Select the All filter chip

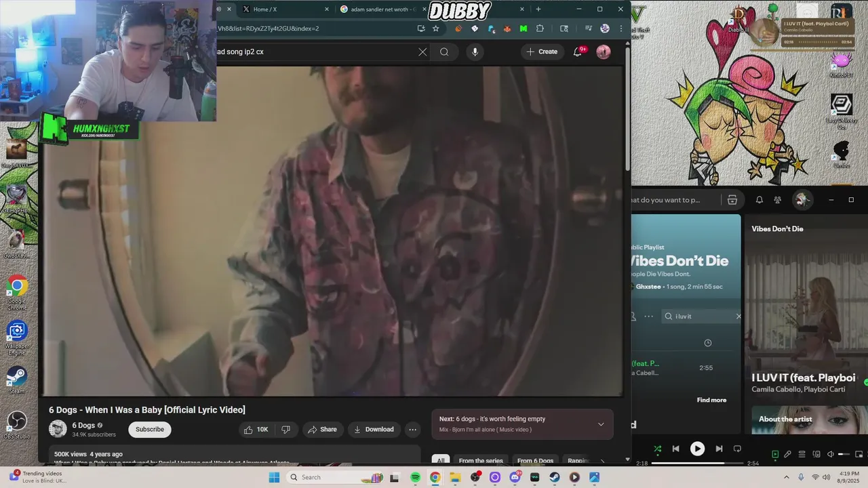point(440,461)
